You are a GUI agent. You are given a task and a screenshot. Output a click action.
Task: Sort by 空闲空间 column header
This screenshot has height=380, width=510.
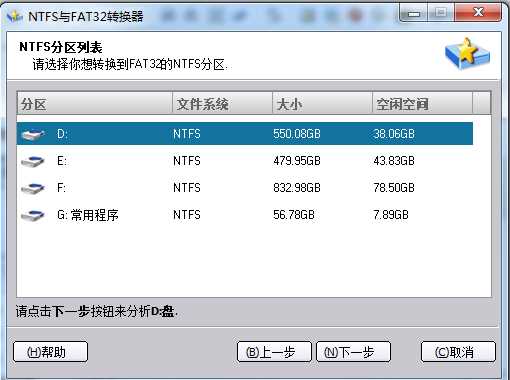coord(422,104)
